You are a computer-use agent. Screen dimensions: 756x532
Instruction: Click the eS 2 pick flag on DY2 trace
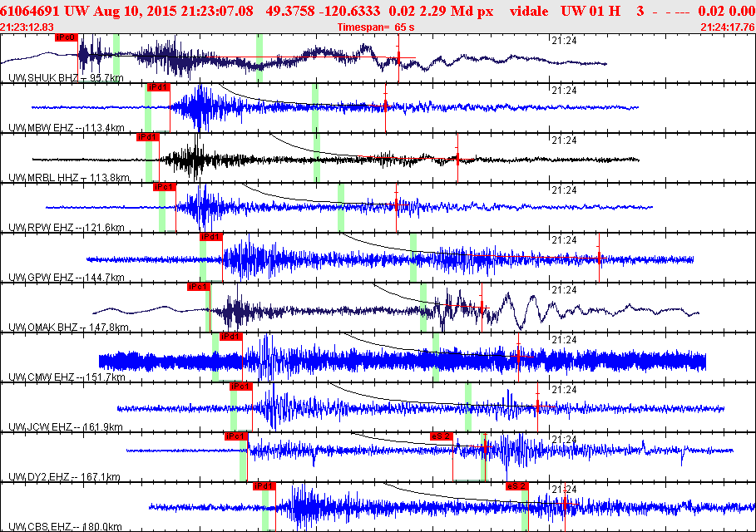442,436
